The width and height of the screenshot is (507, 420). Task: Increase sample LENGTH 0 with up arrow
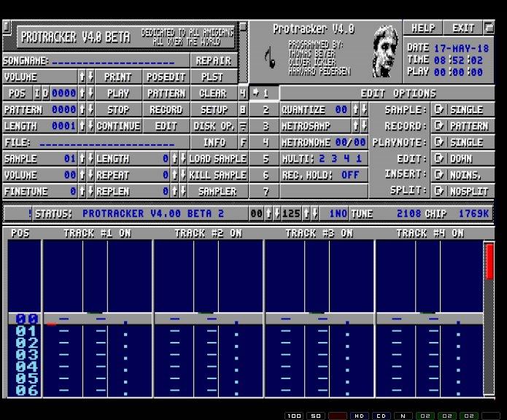174,158
